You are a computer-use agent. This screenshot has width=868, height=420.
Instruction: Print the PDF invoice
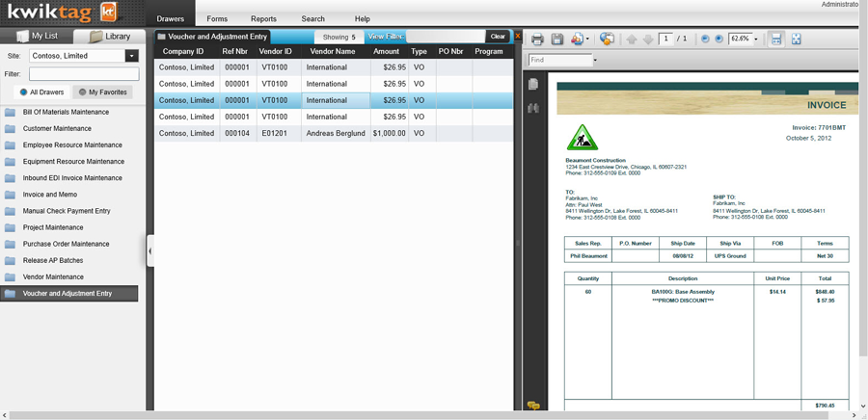point(537,39)
